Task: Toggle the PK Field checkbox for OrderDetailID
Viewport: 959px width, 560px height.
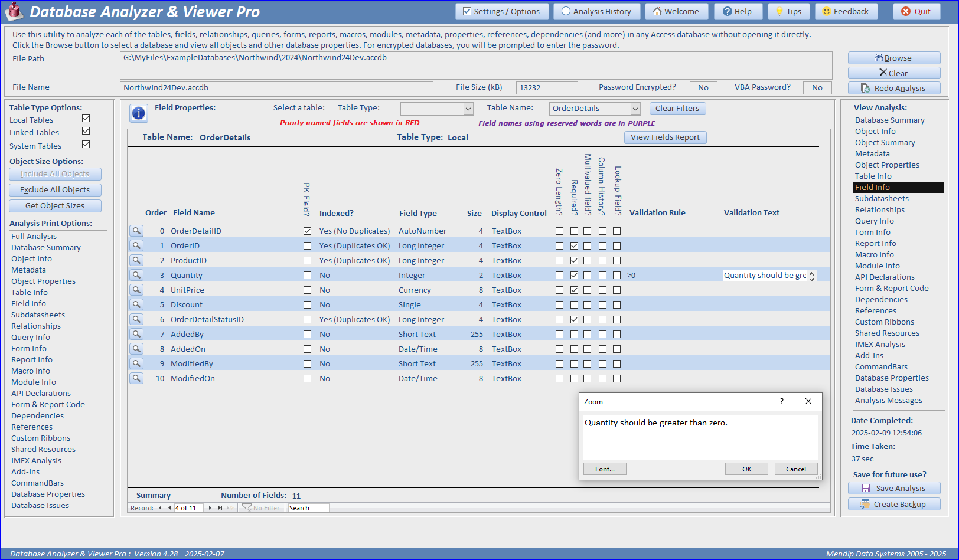Action: pyautogui.click(x=307, y=231)
